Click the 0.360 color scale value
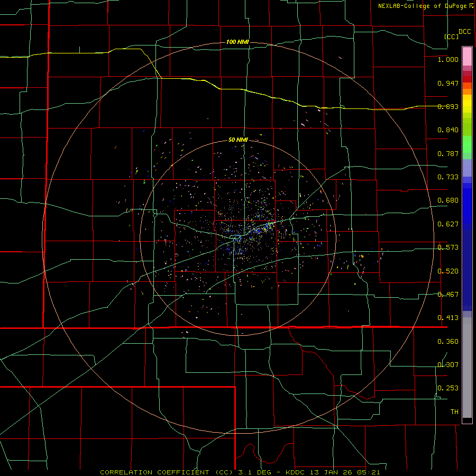Screen dimensions: 476x476 click(448, 342)
